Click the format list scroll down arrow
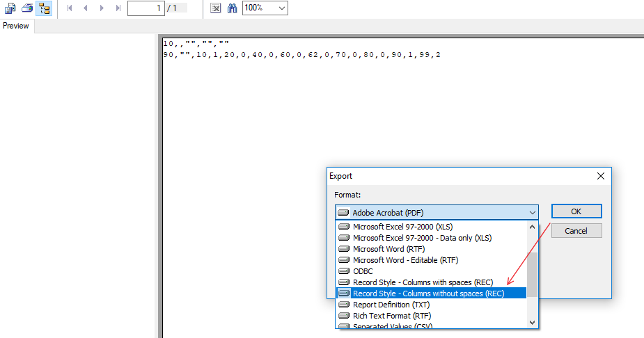This screenshot has width=644, height=338. (533, 322)
